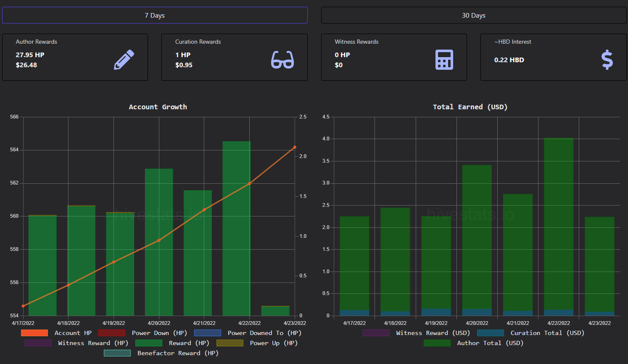Click the $0.95 curation rewards value
628x364 pixels.
pos(184,65)
